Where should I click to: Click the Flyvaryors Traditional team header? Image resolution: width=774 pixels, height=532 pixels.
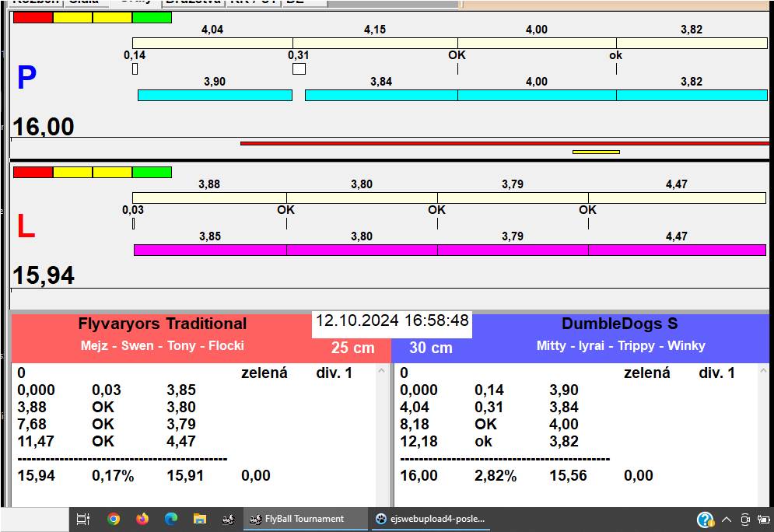pyautogui.click(x=162, y=324)
